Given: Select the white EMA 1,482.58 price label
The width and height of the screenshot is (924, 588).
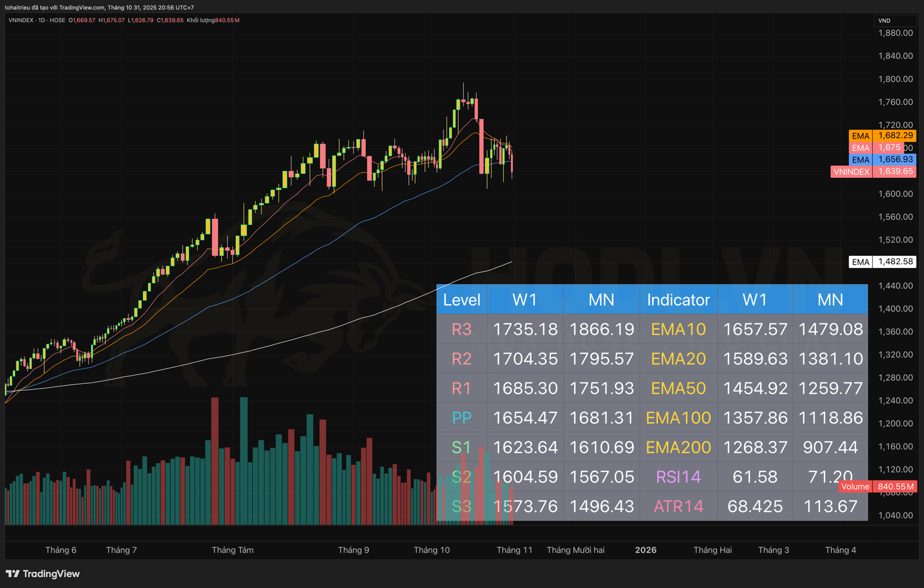Looking at the screenshot, I should pyautogui.click(x=882, y=262).
